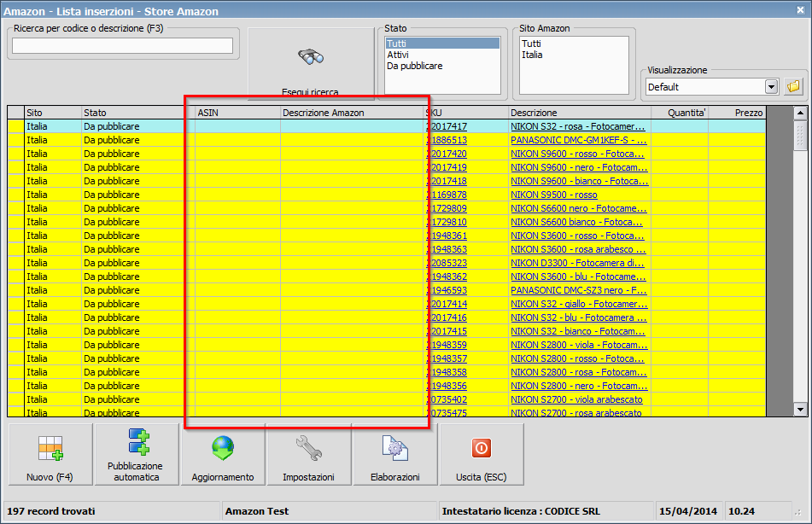Click the time 10.24 in status bar
The width and height of the screenshot is (812, 524).
pos(742,511)
